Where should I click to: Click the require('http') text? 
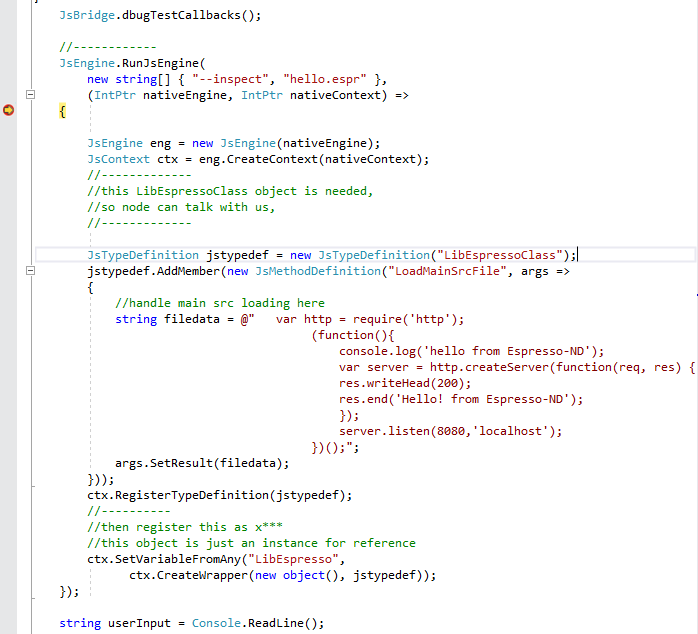coord(405,319)
